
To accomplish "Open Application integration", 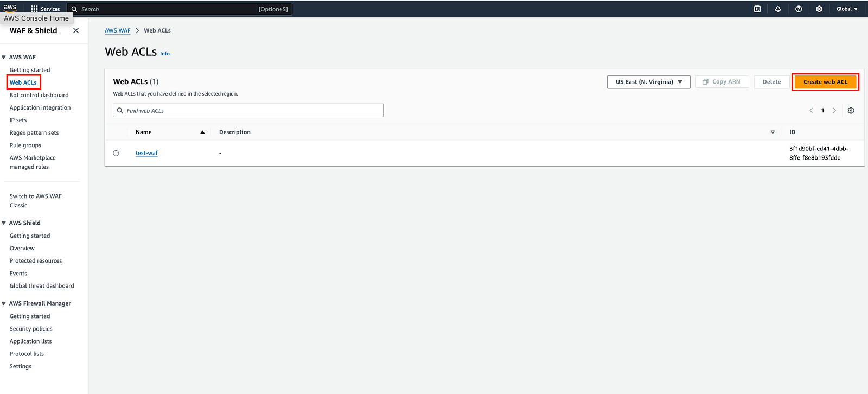I will pos(40,108).
